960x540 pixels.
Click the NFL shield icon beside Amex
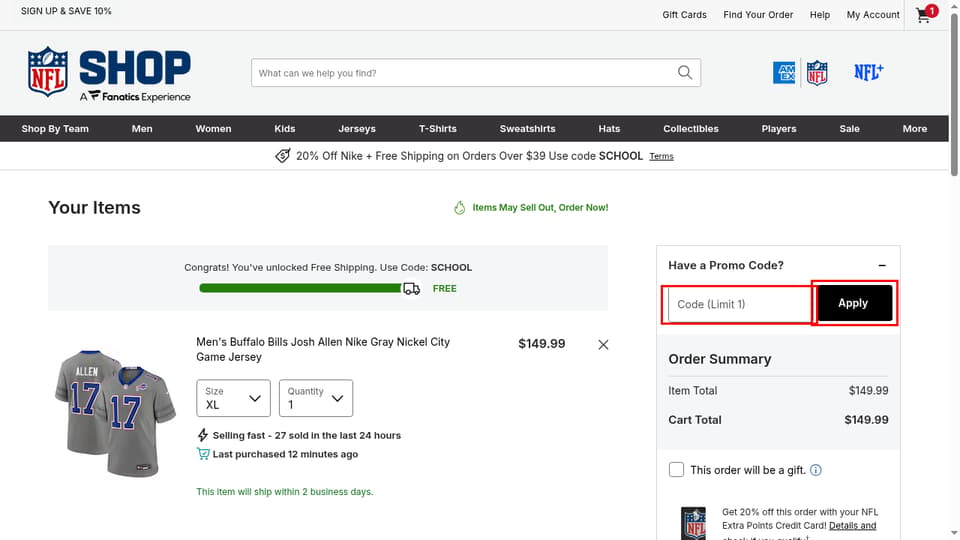(817, 73)
